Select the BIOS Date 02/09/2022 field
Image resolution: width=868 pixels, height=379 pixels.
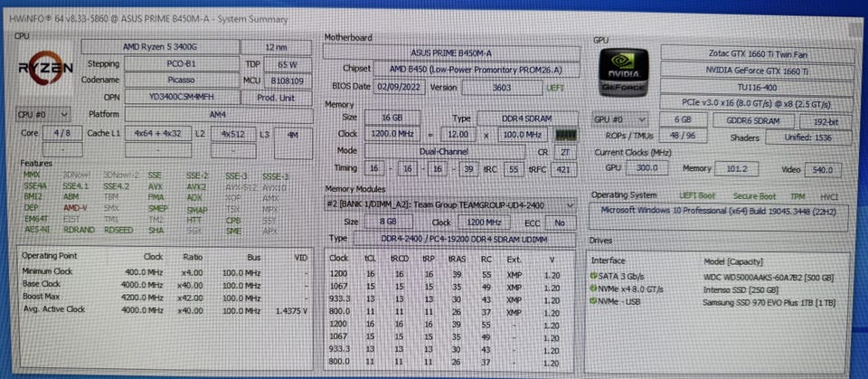(x=400, y=87)
